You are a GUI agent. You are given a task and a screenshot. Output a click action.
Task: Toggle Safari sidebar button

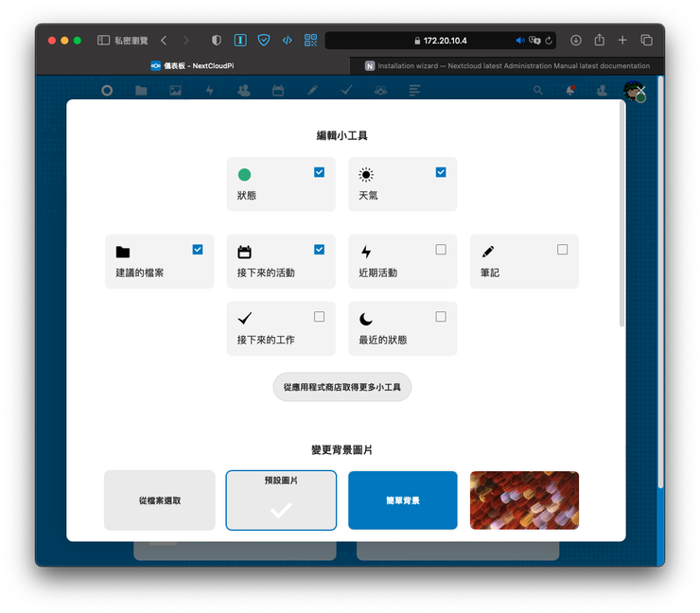(x=103, y=40)
